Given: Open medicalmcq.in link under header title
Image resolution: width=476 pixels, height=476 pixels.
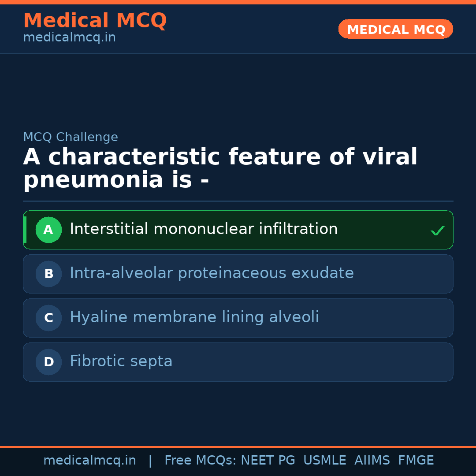Looking at the screenshot, I should (69, 38).
